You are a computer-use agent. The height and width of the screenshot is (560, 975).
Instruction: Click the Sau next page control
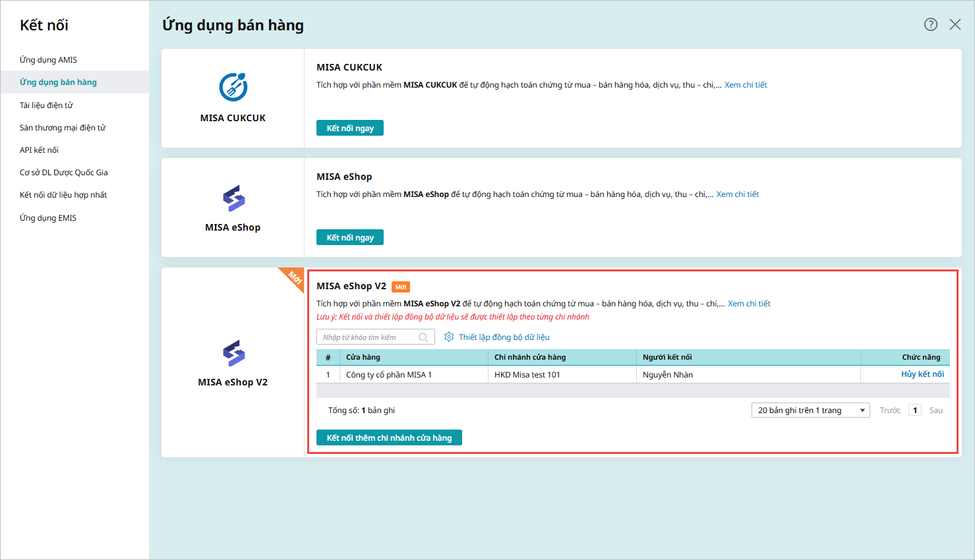pyautogui.click(x=935, y=410)
